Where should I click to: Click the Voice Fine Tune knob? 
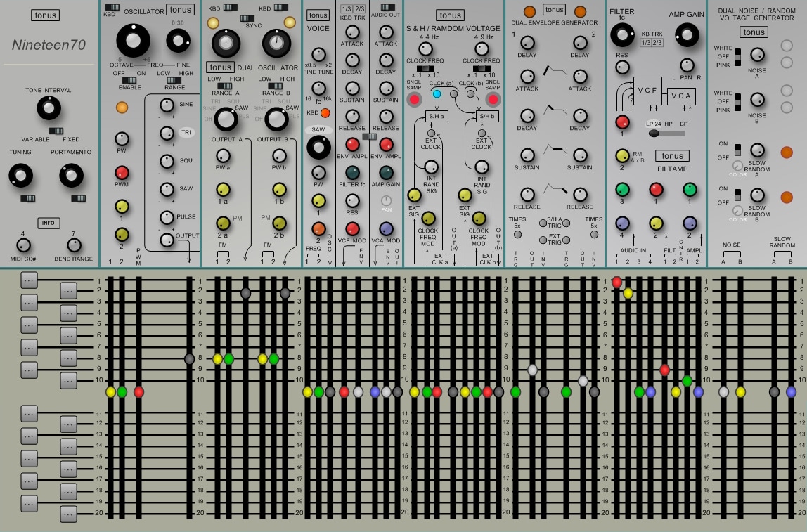click(318, 55)
